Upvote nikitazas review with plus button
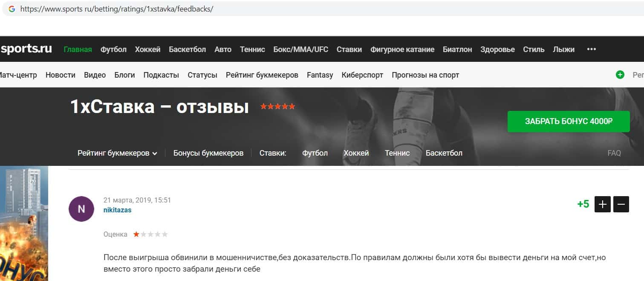Image resolution: width=644 pixels, height=281 pixels. coord(603,204)
